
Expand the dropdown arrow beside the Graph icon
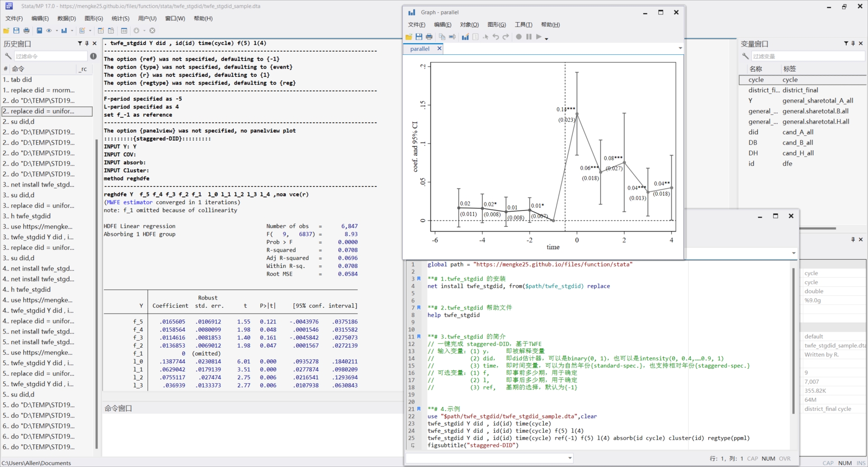pyautogui.click(x=72, y=31)
